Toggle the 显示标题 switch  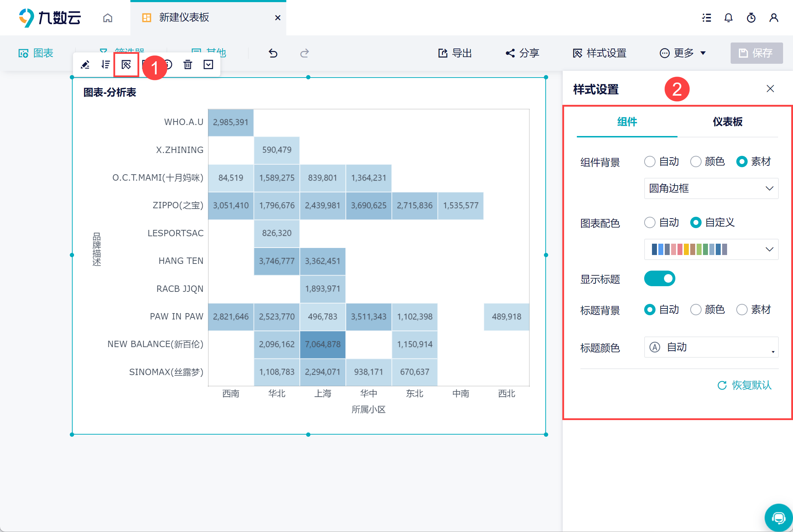(x=659, y=279)
